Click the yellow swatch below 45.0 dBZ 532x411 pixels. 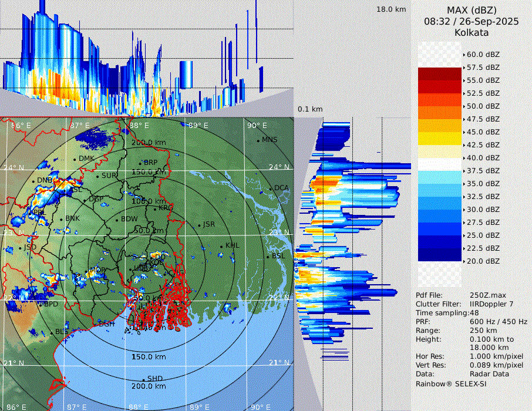[x=440, y=139]
